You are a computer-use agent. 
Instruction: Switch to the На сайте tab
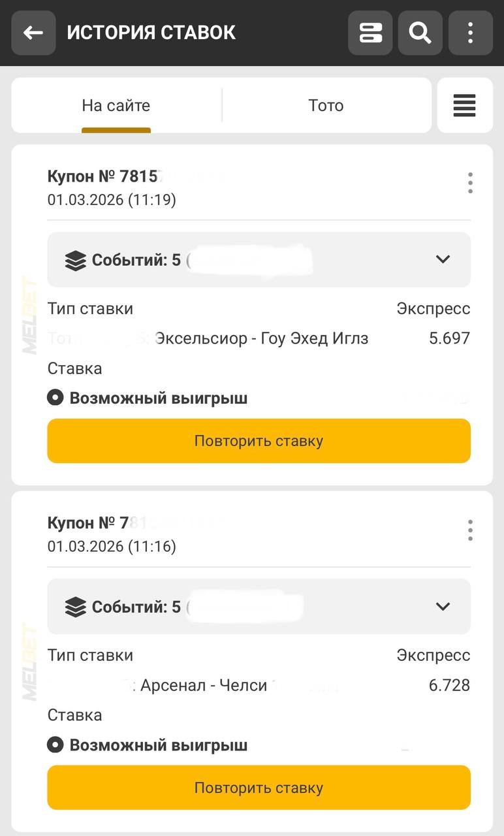tap(116, 106)
